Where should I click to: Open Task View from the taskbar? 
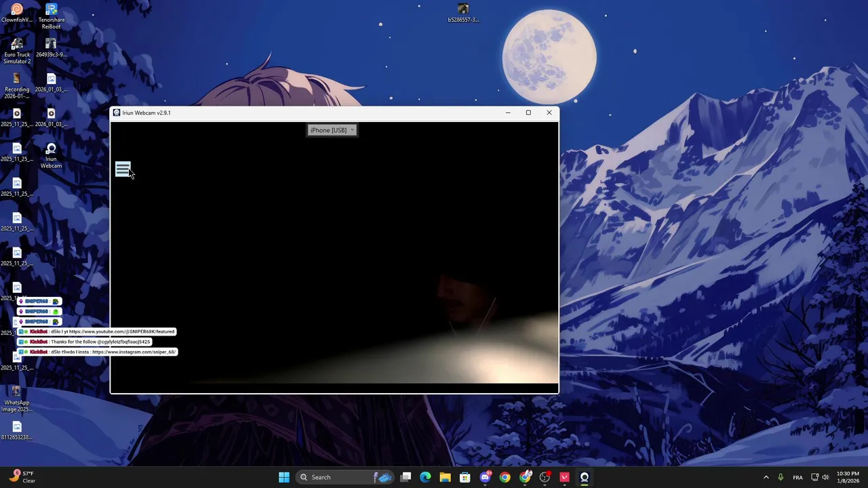click(x=406, y=477)
